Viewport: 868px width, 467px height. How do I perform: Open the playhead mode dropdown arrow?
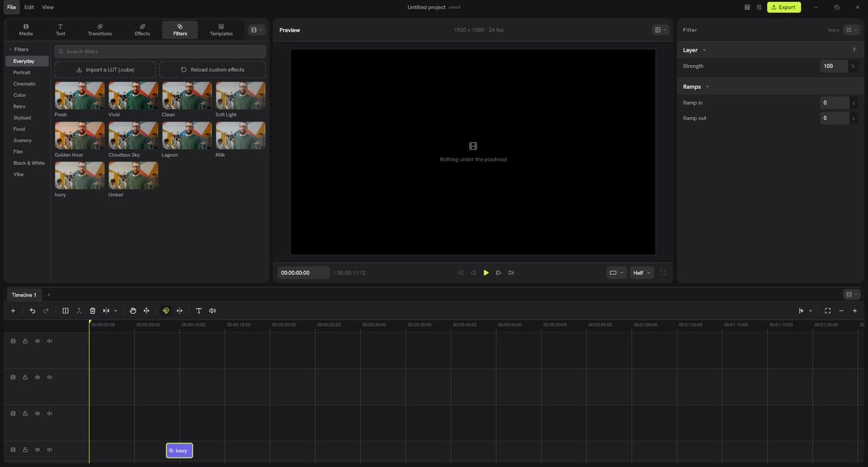[810, 311]
